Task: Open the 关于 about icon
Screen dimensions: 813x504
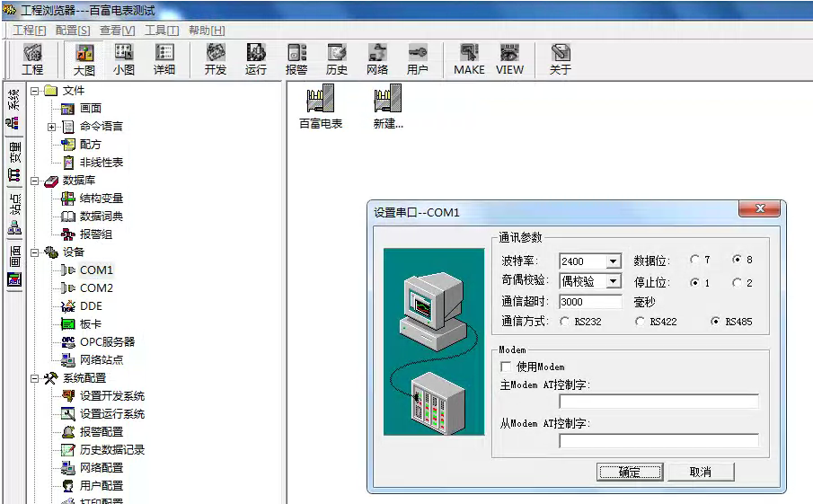Action: point(561,59)
